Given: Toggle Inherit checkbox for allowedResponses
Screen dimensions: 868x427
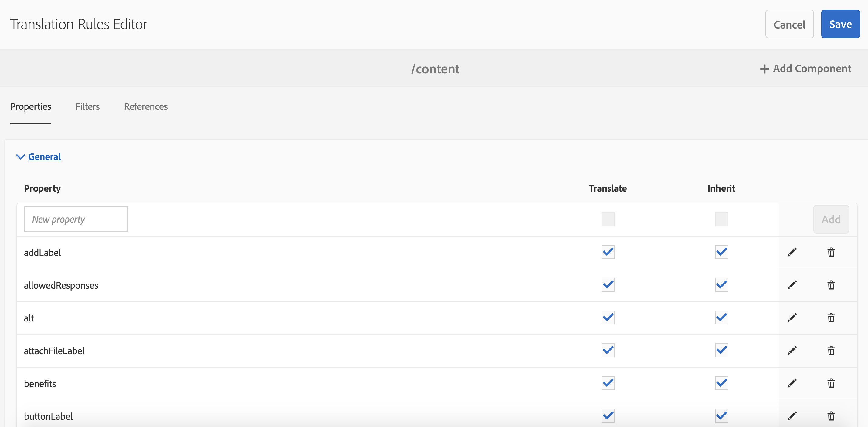Looking at the screenshot, I should click(x=721, y=285).
